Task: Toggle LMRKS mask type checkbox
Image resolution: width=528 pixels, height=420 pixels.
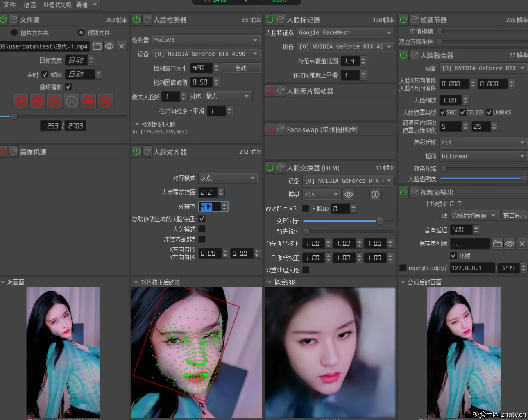Action: (489, 112)
